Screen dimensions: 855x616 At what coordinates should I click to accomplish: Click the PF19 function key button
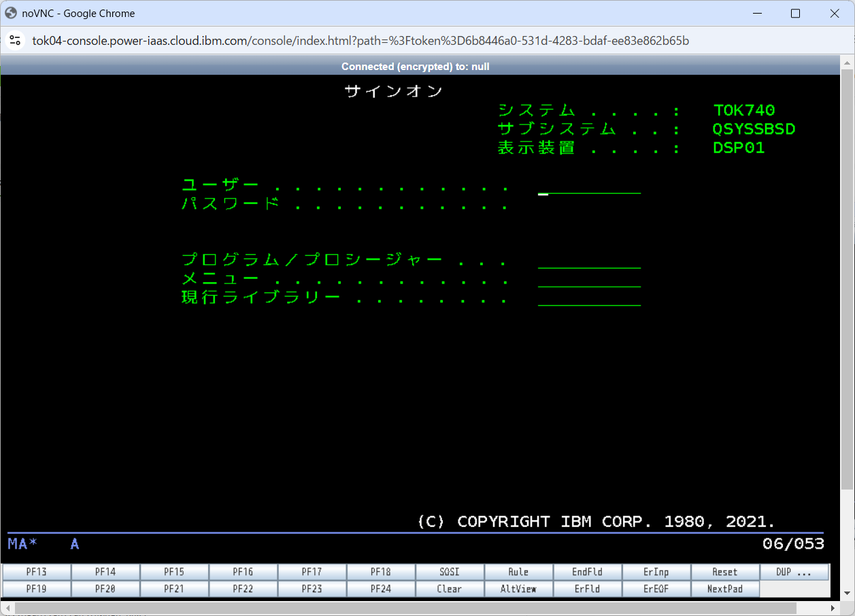[37, 589]
